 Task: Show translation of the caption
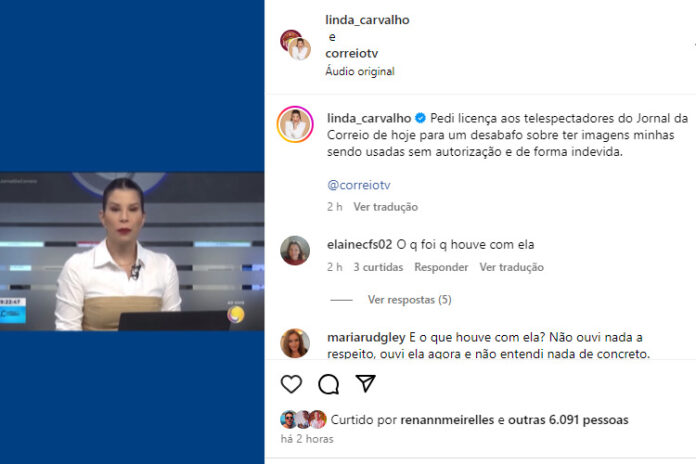pyautogui.click(x=386, y=207)
